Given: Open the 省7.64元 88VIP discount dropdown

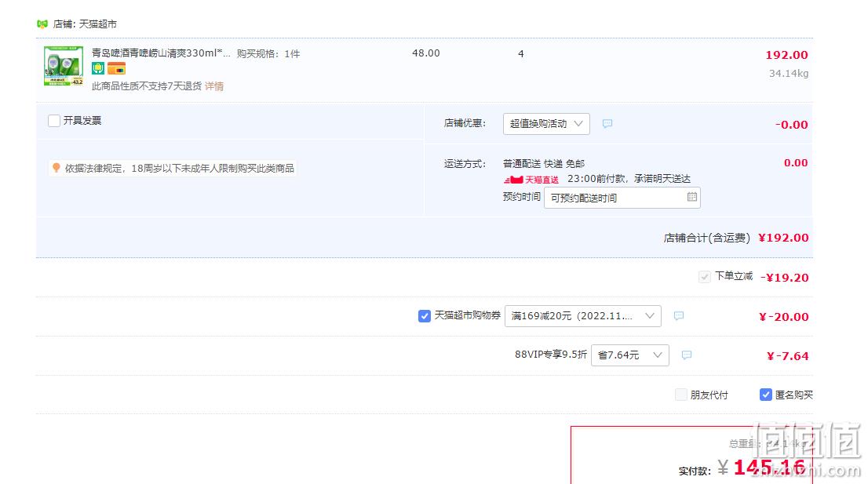Looking at the screenshot, I should tap(630, 355).
